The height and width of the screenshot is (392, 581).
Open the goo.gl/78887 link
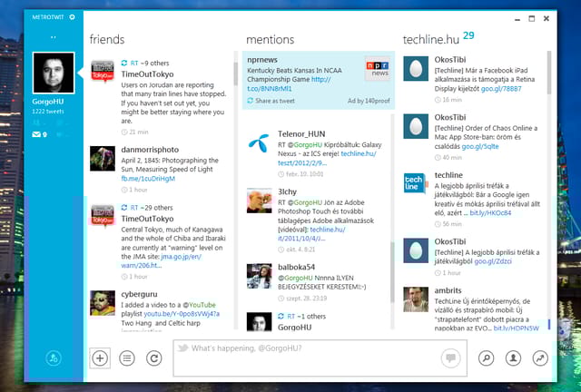click(x=501, y=89)
